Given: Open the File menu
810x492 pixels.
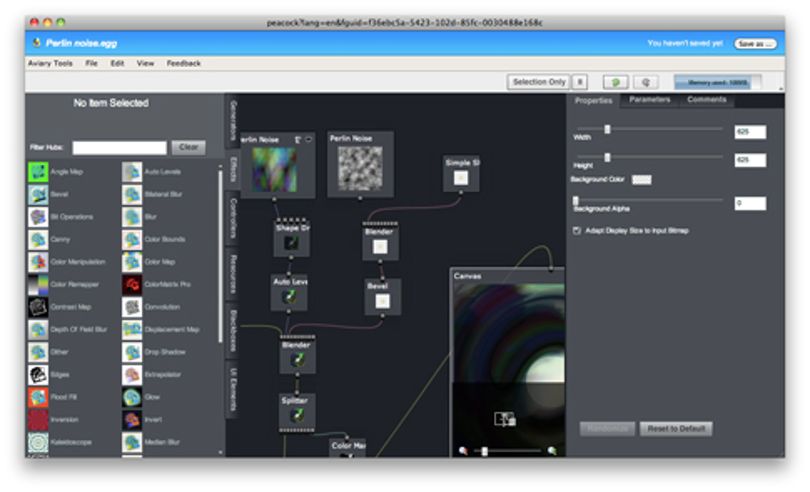Looking at the screenshot, I should click(91, 63).
